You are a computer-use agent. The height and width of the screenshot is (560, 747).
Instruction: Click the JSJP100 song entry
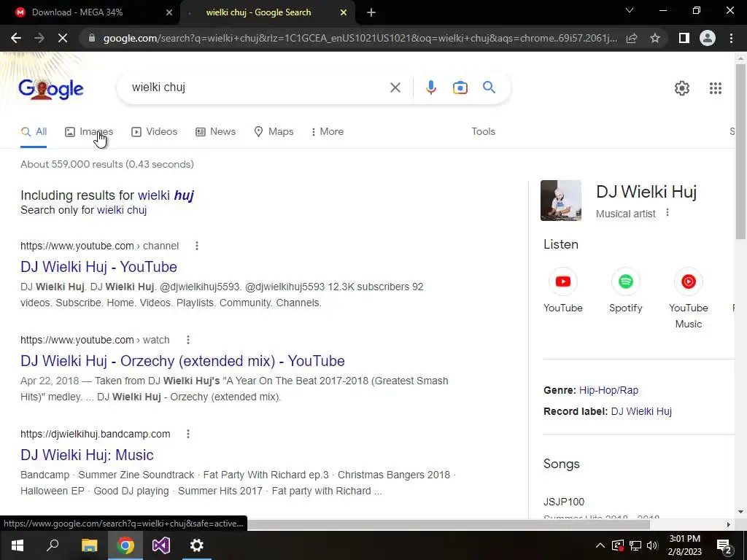[x=564, y=502]
